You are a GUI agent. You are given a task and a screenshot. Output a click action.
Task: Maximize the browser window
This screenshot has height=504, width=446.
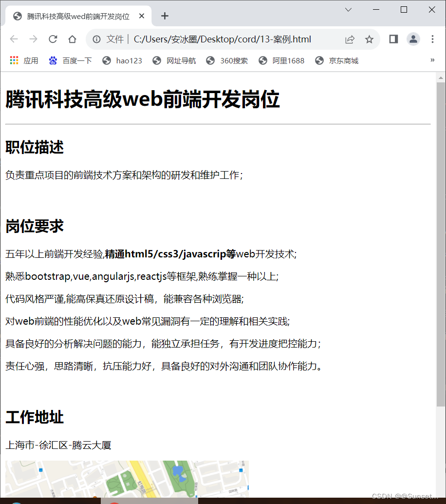pyautogui.click(x=404, y=10)
